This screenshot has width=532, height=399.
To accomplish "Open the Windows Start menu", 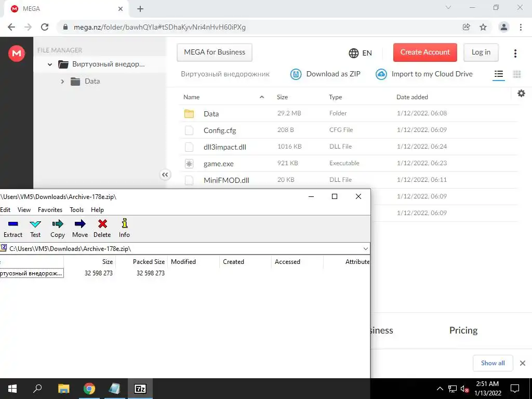I will [12, 389].
